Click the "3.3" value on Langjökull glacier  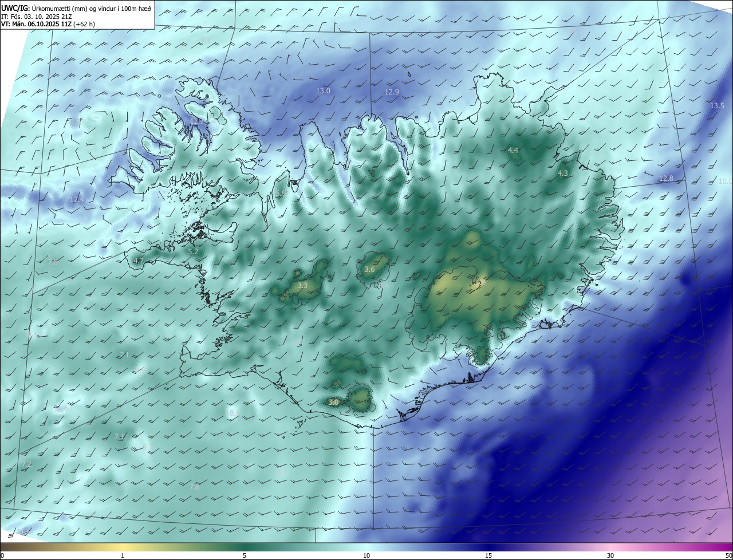click(302, 285)
